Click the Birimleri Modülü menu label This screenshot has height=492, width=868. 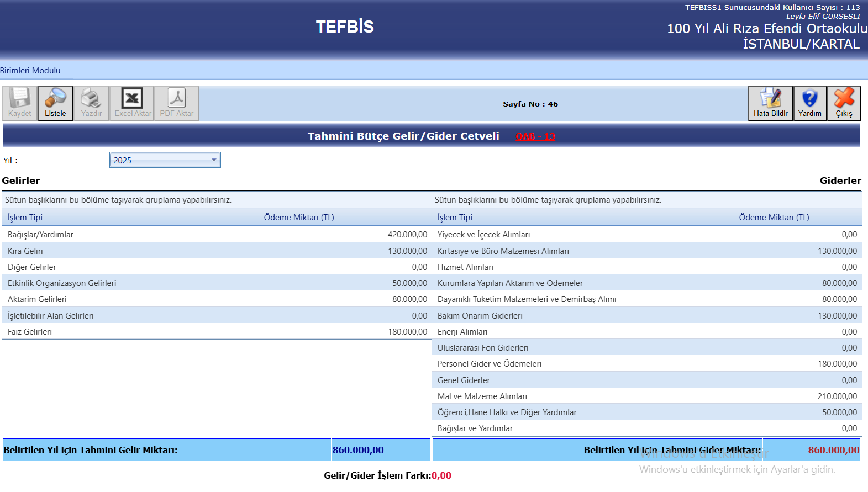tap(30, 71)
